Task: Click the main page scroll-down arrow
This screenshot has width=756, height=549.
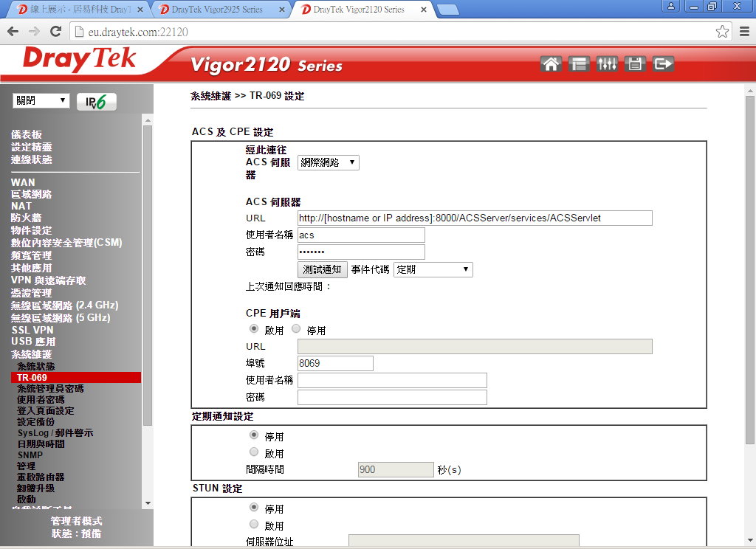Action: click(x=750, y=540)
